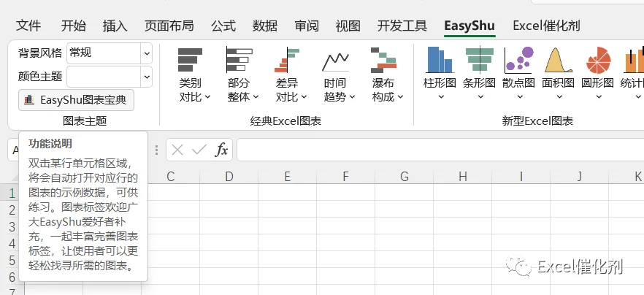Select column G header

[x=405, y=177]
